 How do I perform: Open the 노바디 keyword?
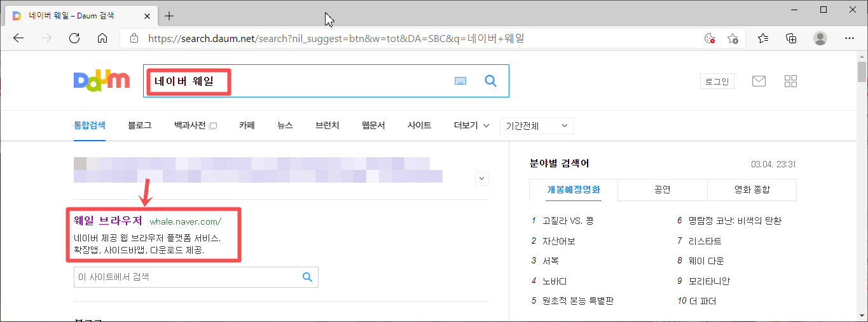(x=555, y=281)
